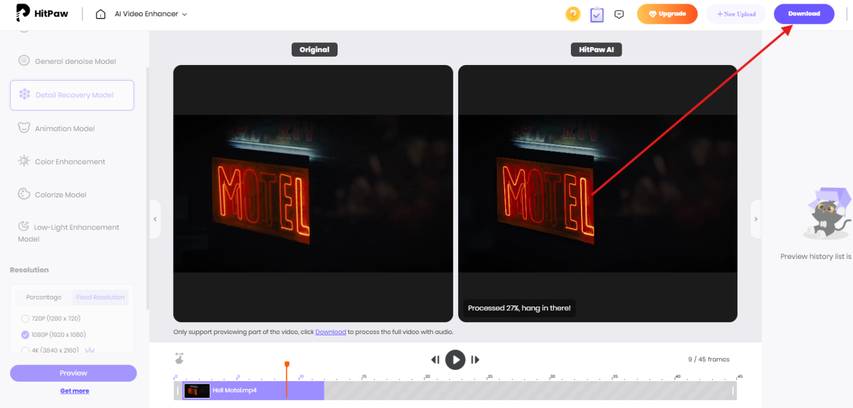Click the Colorize Model palette icon
Viewport: 853px width, 408px height.
[x=24, y=194]
